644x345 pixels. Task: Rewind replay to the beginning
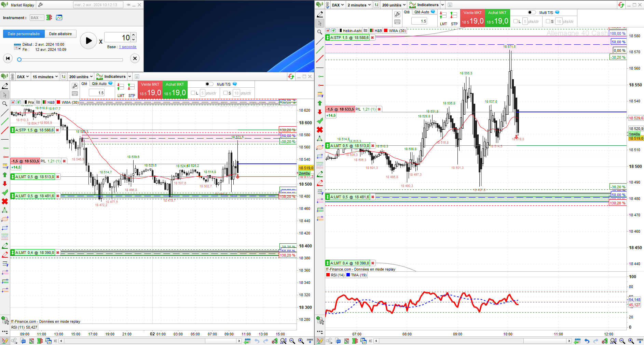8,58
